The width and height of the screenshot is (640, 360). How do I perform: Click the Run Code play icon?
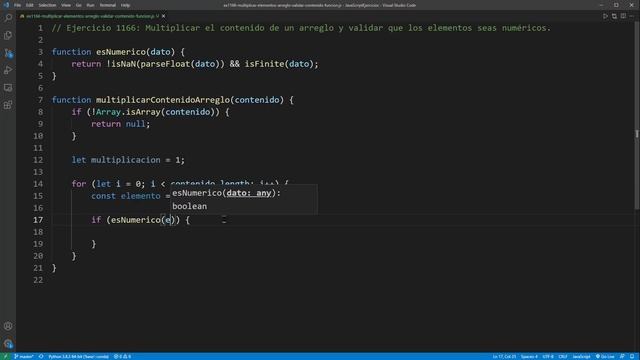(605, 16)
